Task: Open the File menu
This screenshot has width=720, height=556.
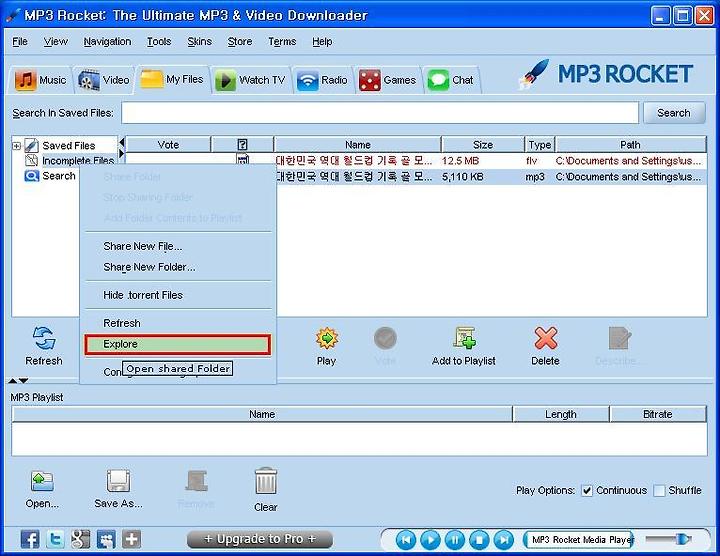Action: 20,42
